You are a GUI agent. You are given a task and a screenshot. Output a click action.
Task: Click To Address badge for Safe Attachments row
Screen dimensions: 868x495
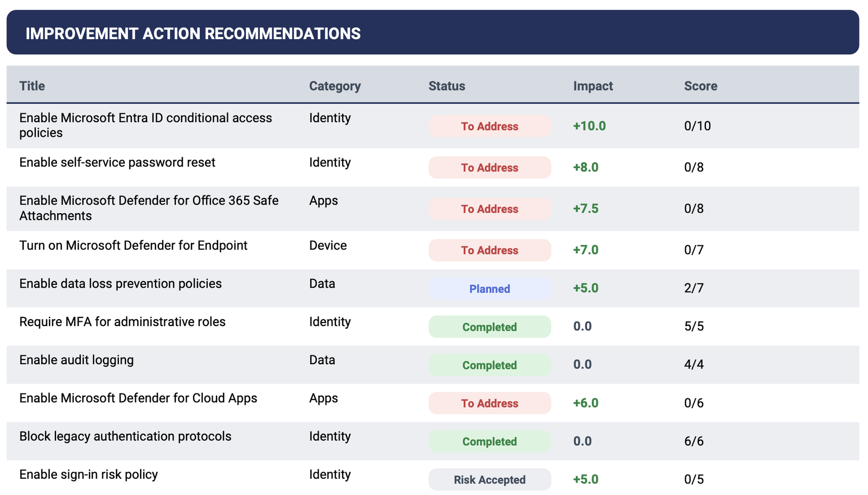pyautogui.click(x=490, y=209)
